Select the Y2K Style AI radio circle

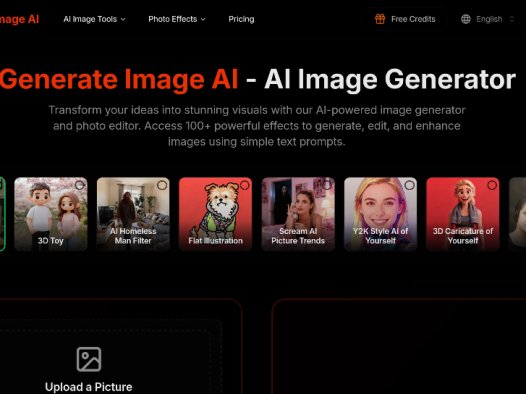point(409,185)
